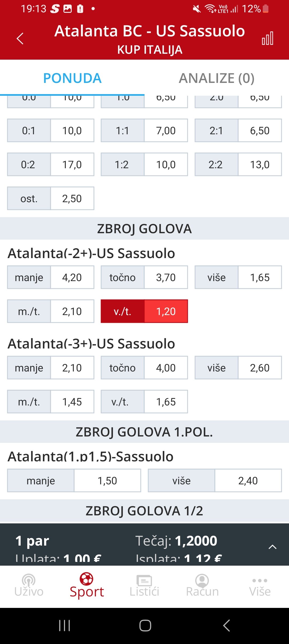Open match statistics bar chart icon
The height and width of the screenshot is (644, 289).
tap(268, 39)
